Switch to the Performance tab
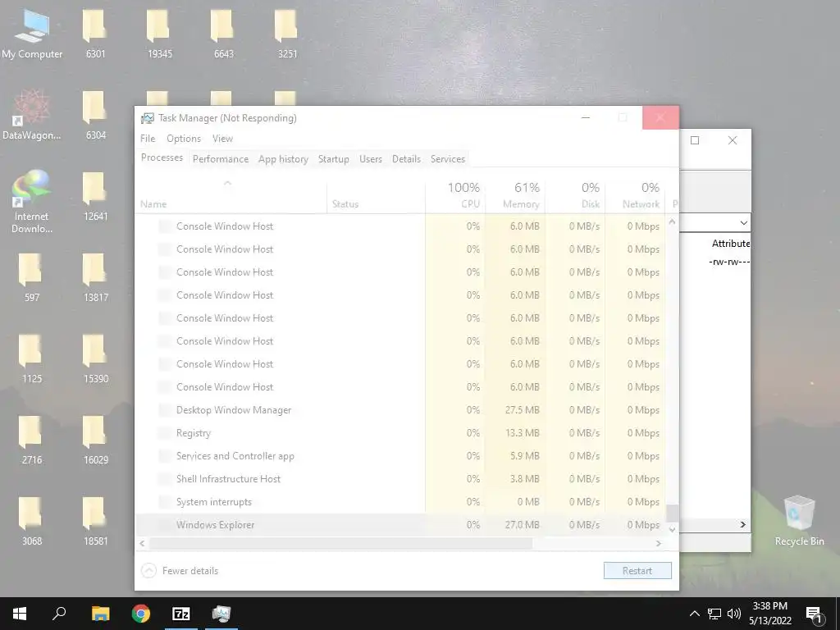Image resolution: width=840 pixels, height=630 pixels. [220, 159]
